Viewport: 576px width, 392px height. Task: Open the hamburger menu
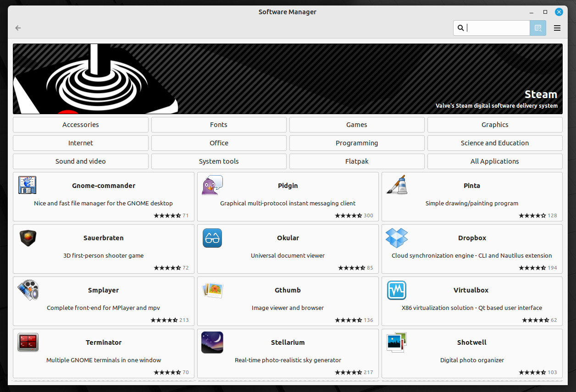557,28
